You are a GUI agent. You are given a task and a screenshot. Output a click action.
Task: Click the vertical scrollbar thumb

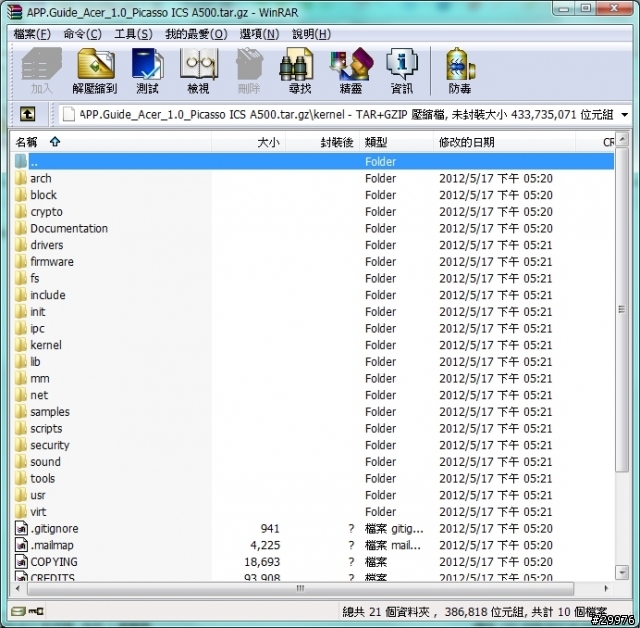(x=622, y=309)
